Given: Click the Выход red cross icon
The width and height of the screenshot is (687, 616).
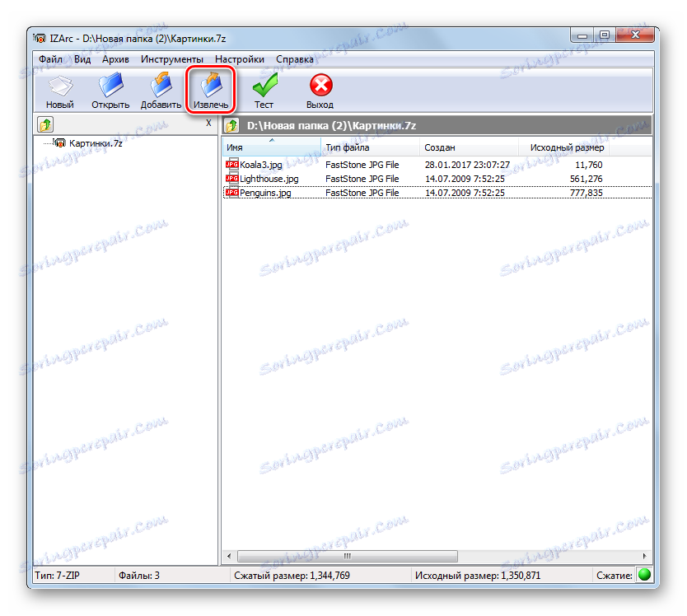Looking at the screenshot, I should (320, 85).
